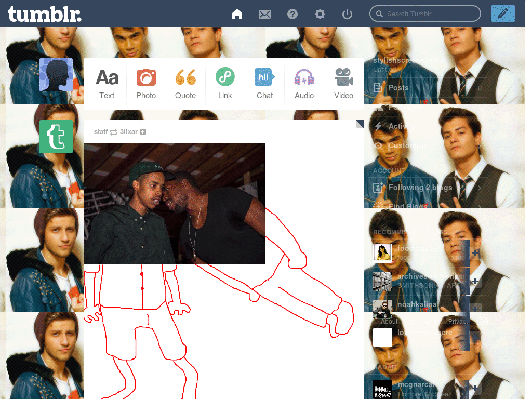
Task: Open the 3lixar blog link
Action: click(129, 131)
